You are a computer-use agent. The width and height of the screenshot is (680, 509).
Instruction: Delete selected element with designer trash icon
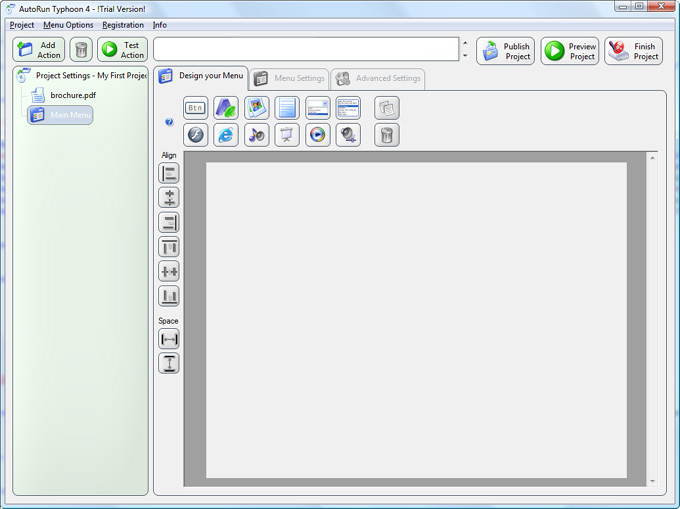coord(387,135)
